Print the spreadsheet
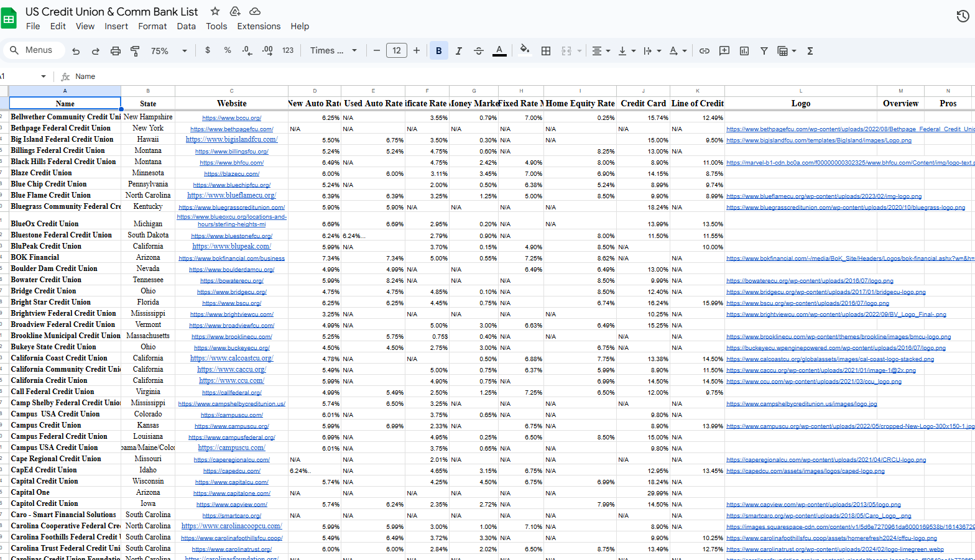The width and height of the screenshot is (975, 560). tap(116, 51)
